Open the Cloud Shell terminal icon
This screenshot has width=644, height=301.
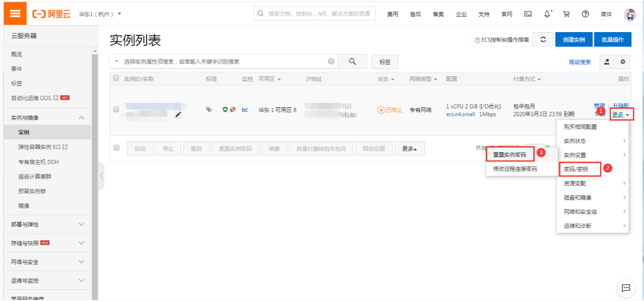coord(528,14)
